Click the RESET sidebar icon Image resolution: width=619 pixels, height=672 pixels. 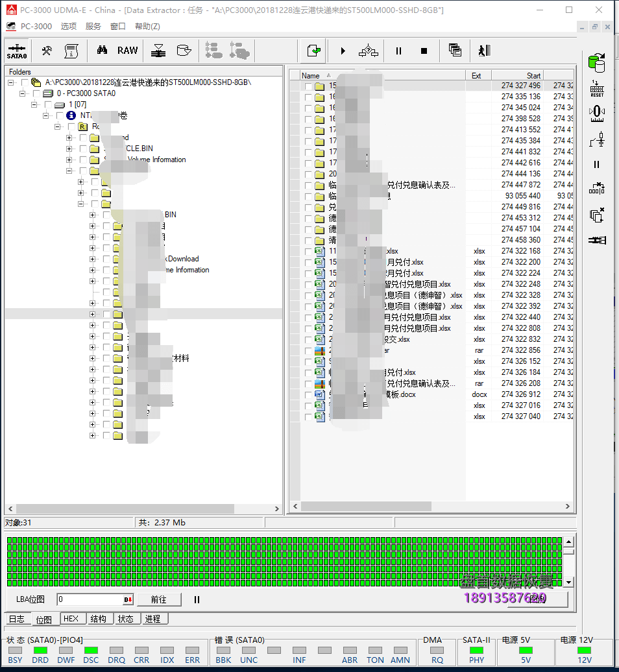tap(597, 89)
